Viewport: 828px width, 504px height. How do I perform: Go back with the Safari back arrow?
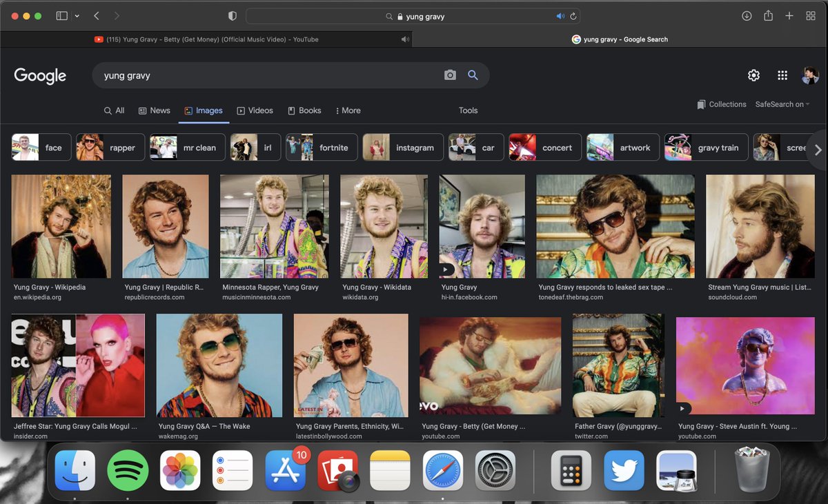(x=97, y=16)
